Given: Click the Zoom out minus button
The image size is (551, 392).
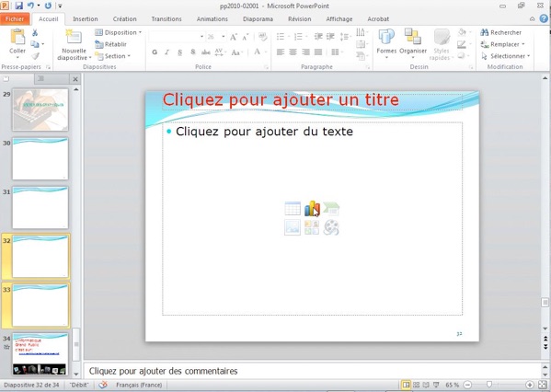Looking at the screenshot, I should click(x=467, y=385).
